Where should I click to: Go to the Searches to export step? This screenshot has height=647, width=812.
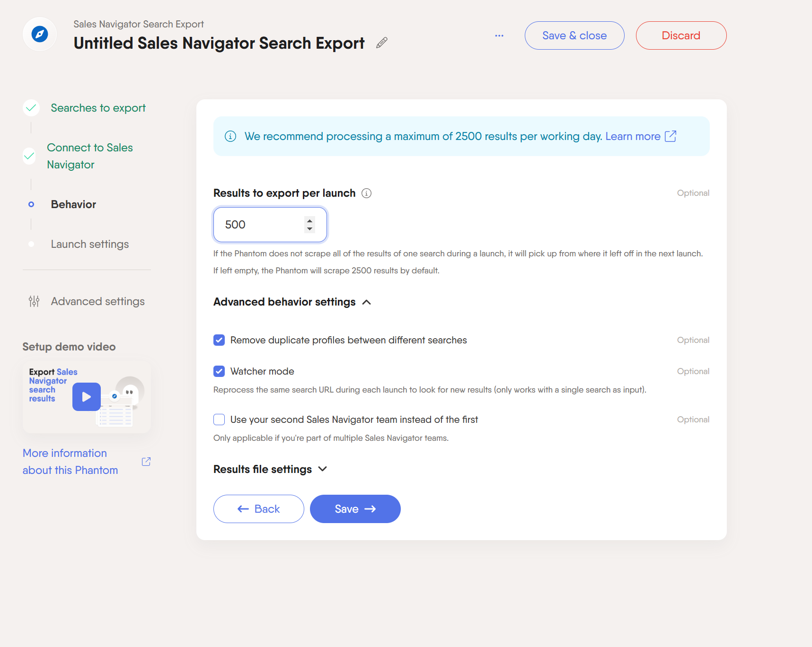click(98, 108)
